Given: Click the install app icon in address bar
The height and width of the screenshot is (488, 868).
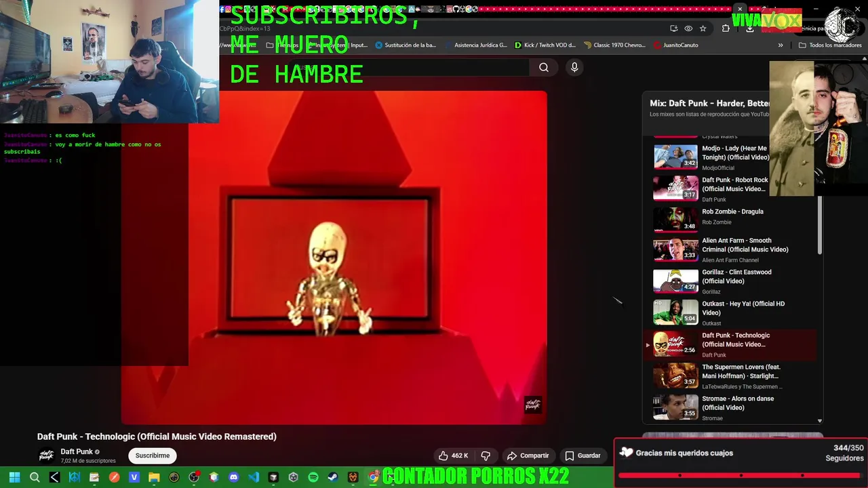Looking at the screenshot, I should (x=673, y=28).
